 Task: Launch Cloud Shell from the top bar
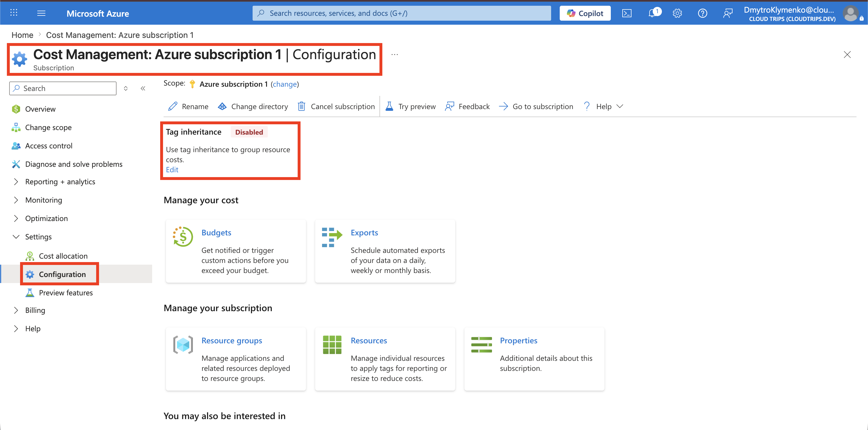[627, 13]
